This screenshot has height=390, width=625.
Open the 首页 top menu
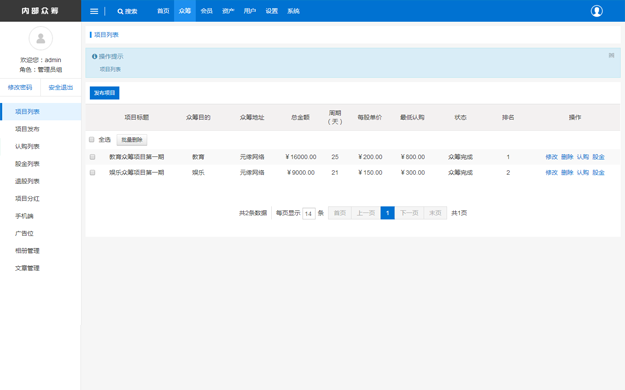(163, 11)
